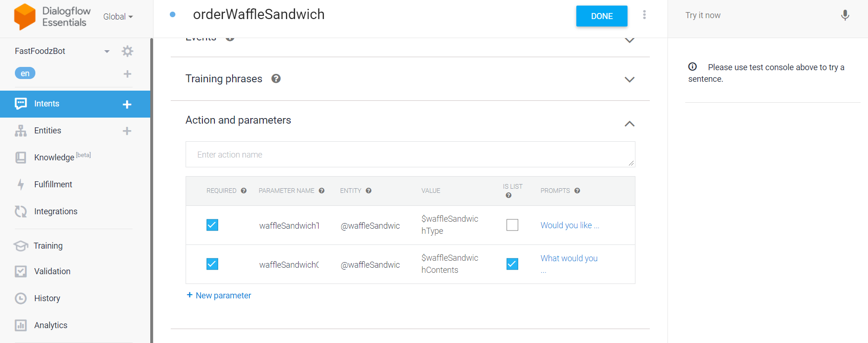This screenshot has height=343, width=868.
Task: Add a language with plus icon
Action: point(127,74)
